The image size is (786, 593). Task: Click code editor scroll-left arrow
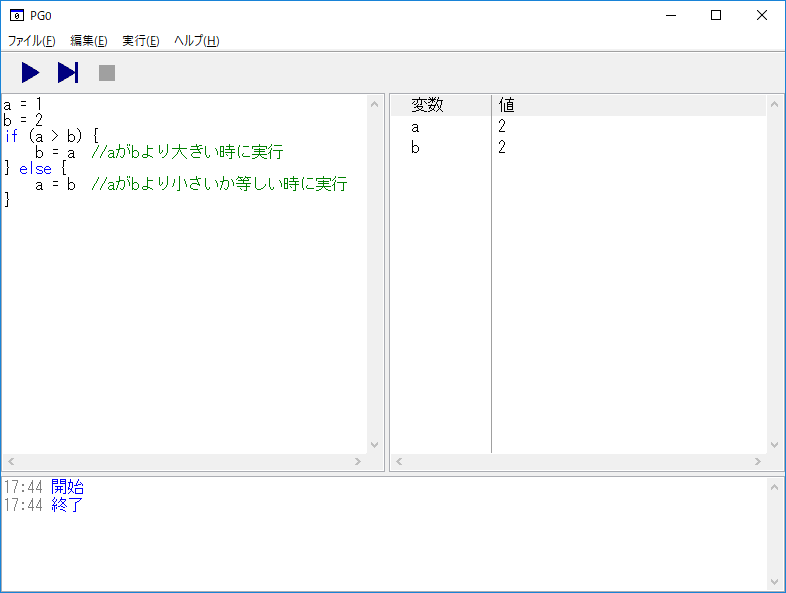pos(11,461)
